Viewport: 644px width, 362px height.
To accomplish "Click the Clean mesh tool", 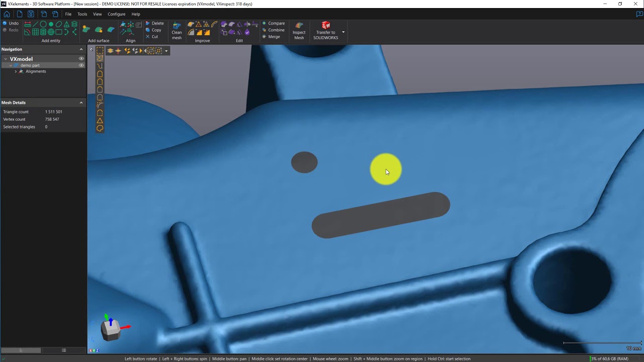I will pyautogui.click(x=177, y=31).
